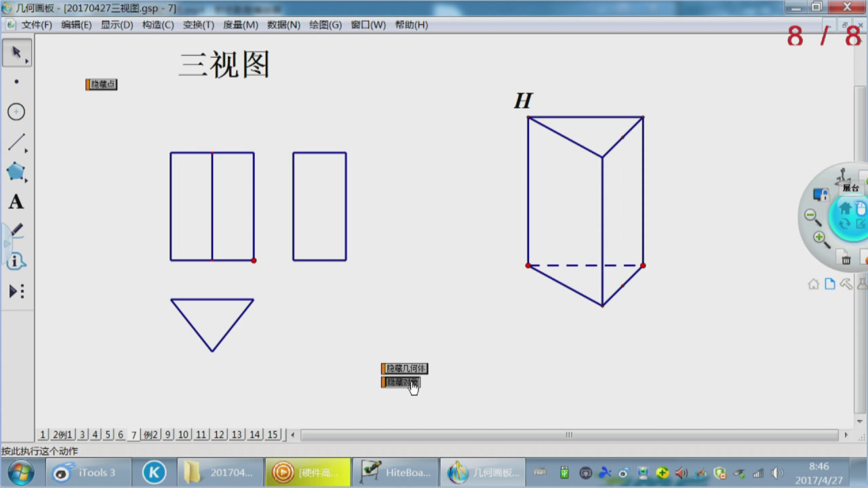
Task: Click the mouse icon in the cyan circle
Action: (861, 207)
